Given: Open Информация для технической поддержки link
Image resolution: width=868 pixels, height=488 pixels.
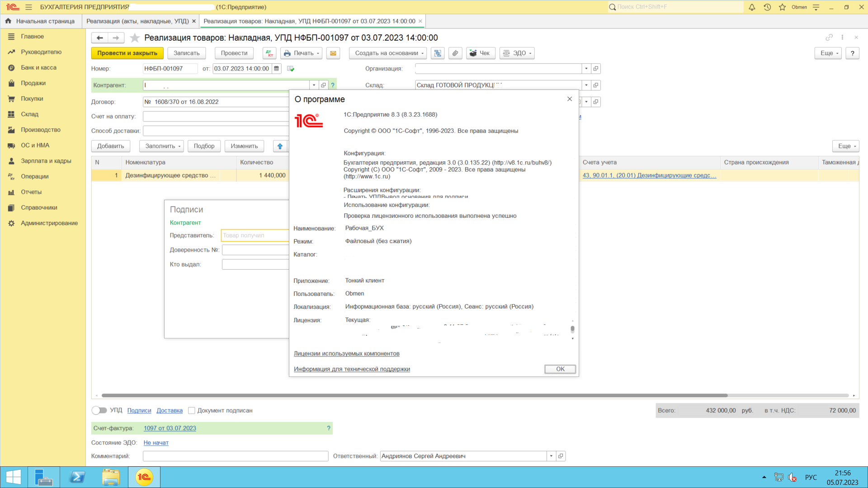Looking at the screenshot, I should point(352,369).
